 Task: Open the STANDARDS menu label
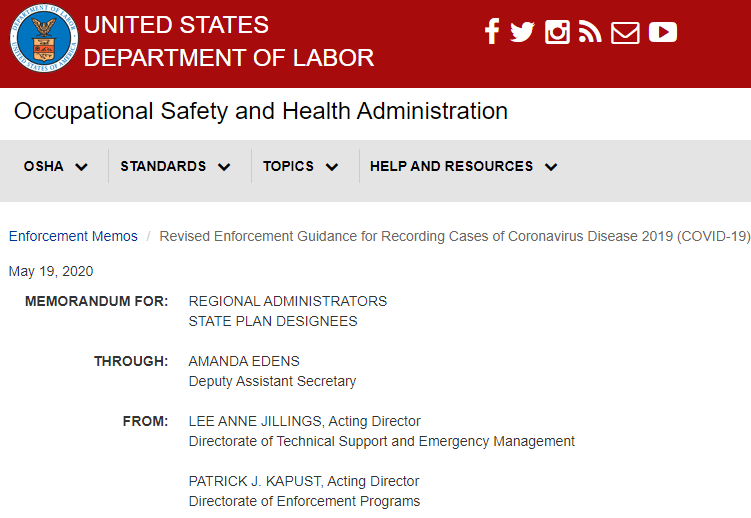(x=163, y=166)
